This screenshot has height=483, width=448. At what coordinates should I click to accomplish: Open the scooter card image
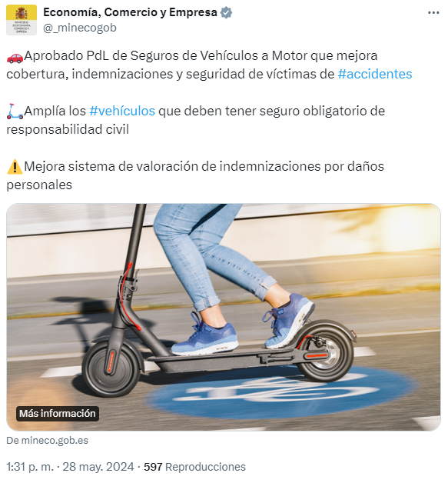(x=224, y=317)
